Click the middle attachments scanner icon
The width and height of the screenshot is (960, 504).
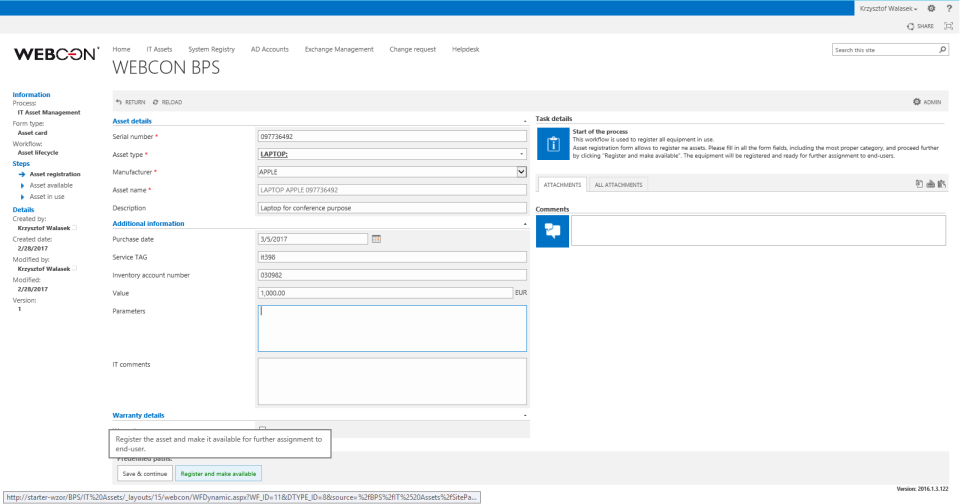930,184
